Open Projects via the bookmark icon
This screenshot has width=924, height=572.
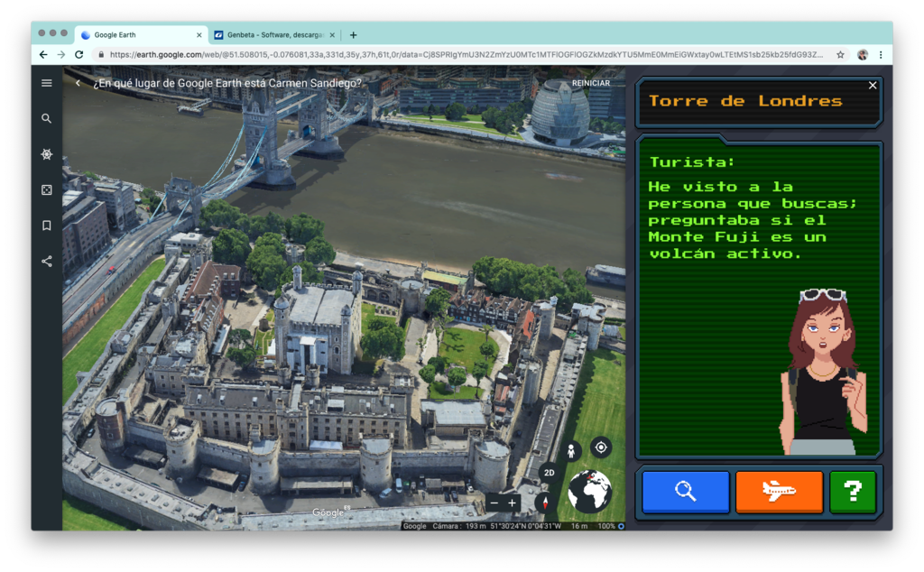click(46, 226)
